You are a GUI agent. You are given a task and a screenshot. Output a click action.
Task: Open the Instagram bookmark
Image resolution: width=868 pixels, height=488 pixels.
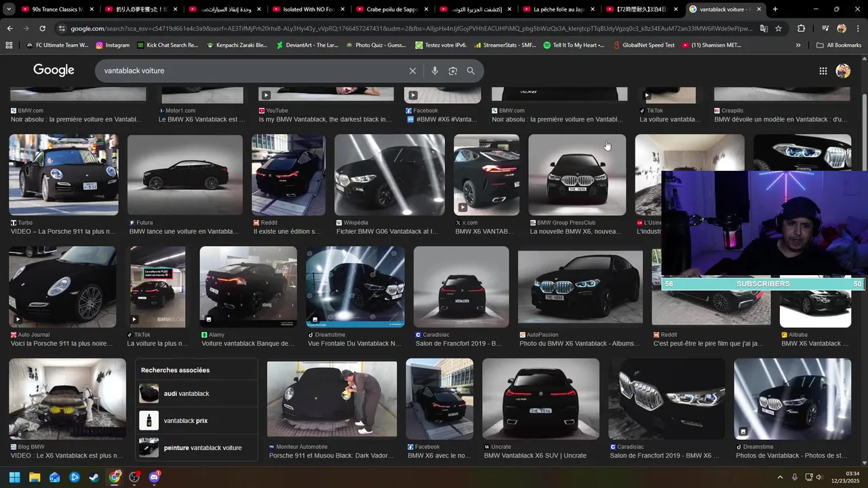coord(113,45)
